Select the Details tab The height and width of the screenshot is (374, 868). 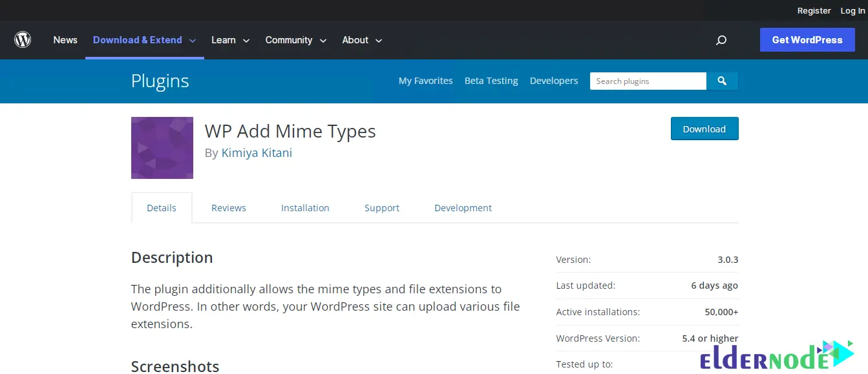tap(162, 208)
